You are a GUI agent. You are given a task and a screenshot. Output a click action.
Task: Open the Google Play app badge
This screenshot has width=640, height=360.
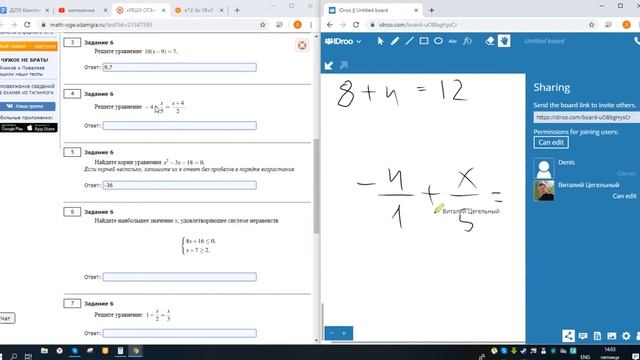click(x=12, y=128)
